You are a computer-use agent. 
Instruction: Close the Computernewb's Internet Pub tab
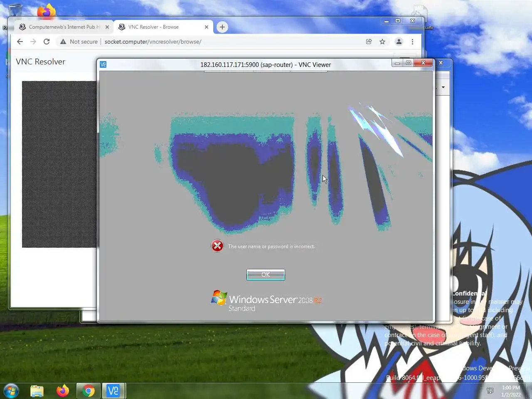click(107, 27)
